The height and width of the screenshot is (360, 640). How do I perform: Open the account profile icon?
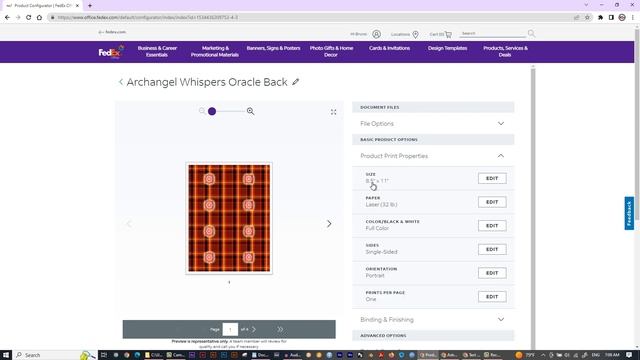pos(376,34)
